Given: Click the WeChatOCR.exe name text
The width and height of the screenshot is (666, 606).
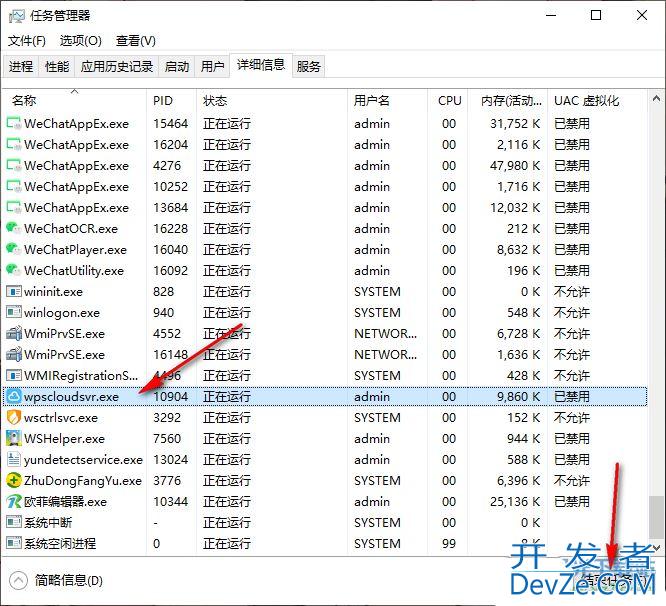Looking at the screenshot, I should click(x=71, y=228).
